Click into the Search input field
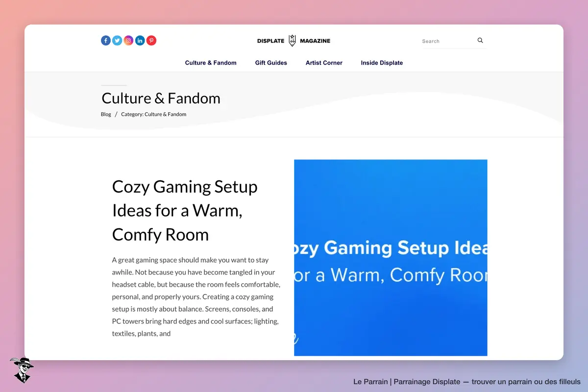 pos(448,41)
